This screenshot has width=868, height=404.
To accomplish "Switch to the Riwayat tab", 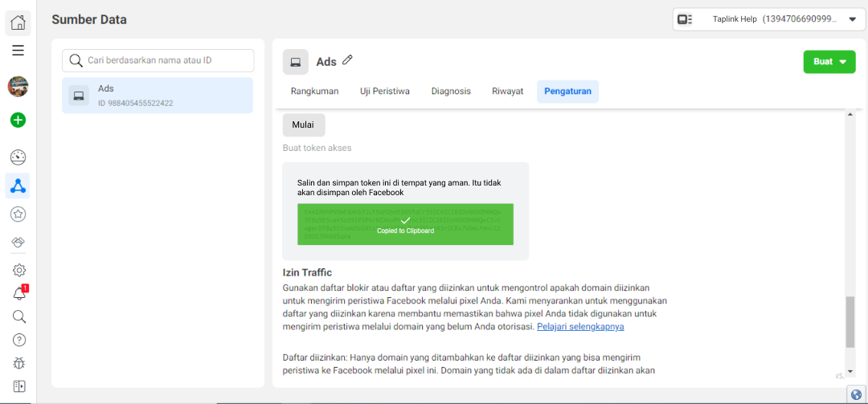I will (x=508, y=92).
